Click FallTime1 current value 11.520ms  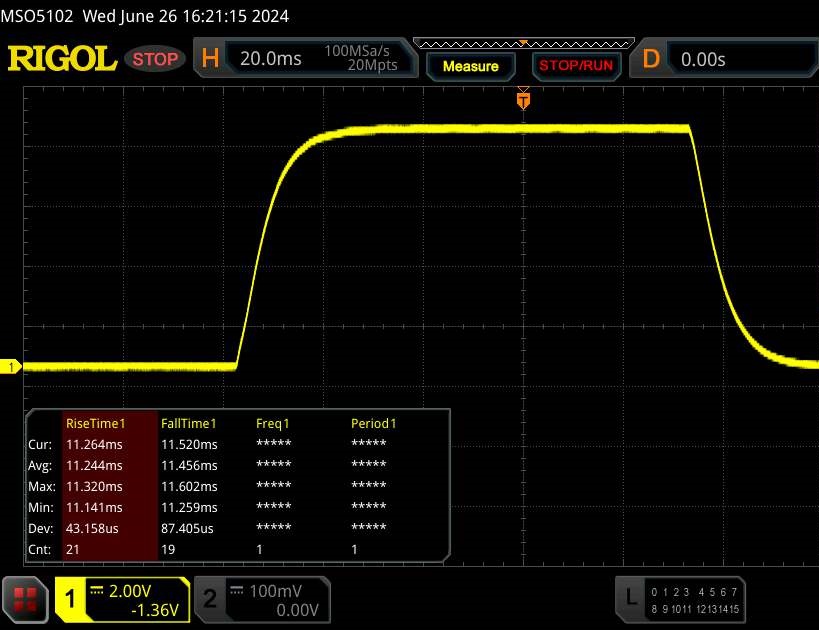pyautogui.click(x=189, y=445)
